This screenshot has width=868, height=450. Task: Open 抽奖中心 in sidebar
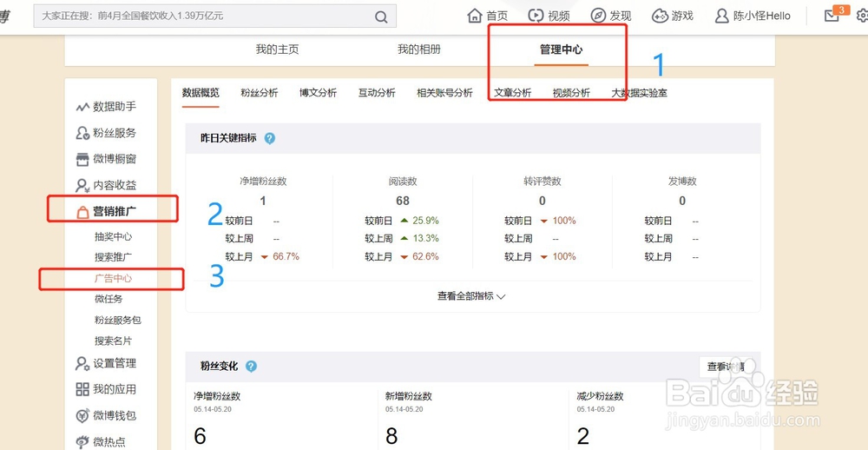(114, 236)
